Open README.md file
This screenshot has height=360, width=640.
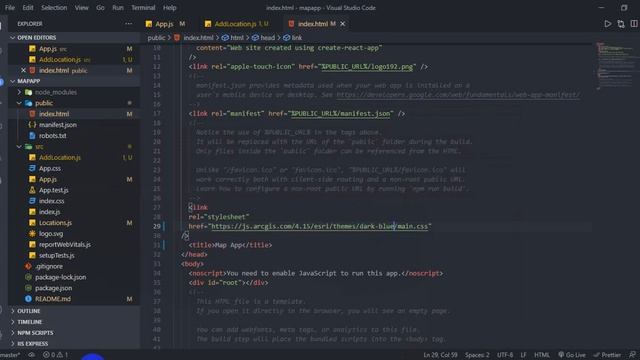pos(53,299)
